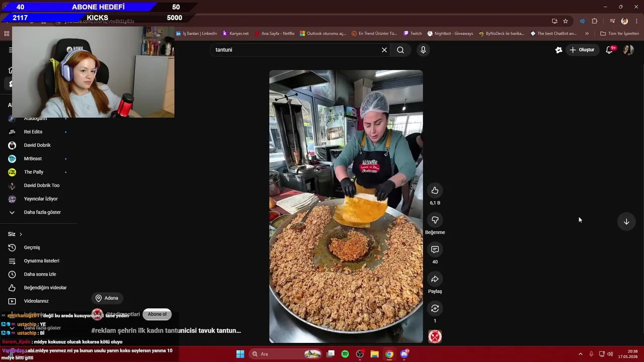Click taskbar Ara search box

point(286,354)
